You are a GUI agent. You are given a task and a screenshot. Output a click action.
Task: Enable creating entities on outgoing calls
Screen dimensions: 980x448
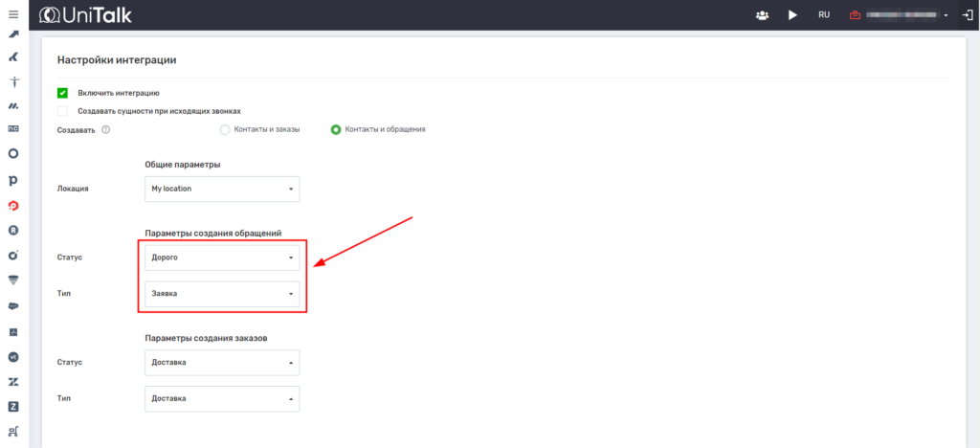coord(62,111)
